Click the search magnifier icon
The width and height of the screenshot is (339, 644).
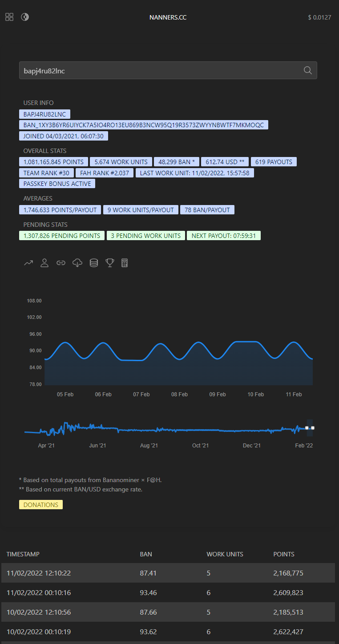[x=307, y=70]
